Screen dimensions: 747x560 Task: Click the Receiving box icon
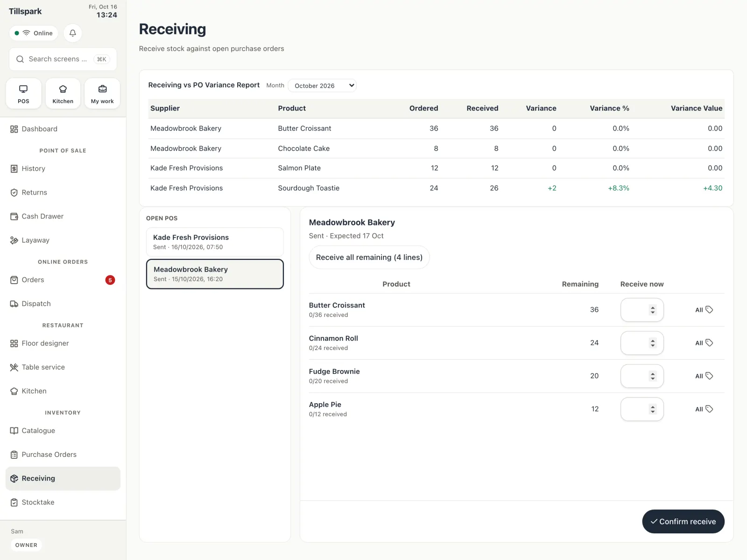[x=14, y=478]
